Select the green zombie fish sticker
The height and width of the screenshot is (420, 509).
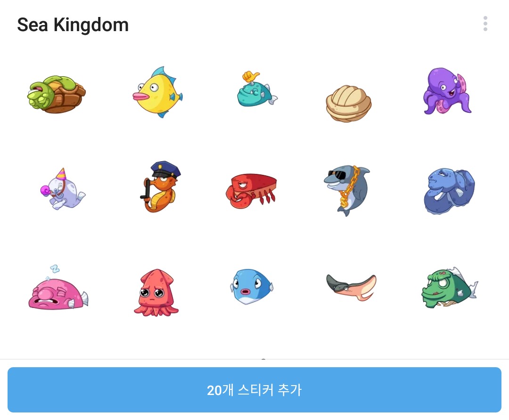click(x=450, y=288)
